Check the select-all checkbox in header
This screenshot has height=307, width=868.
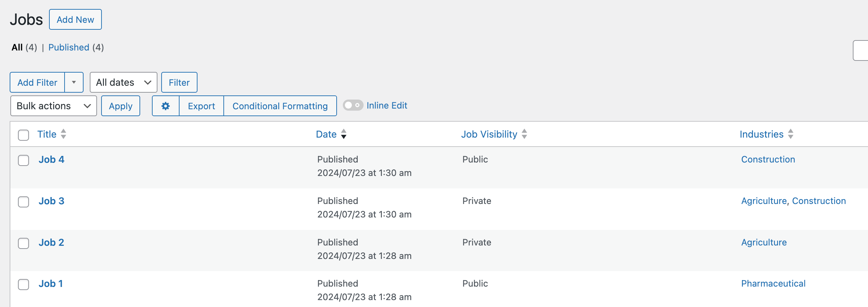click(x=23, y=135)
